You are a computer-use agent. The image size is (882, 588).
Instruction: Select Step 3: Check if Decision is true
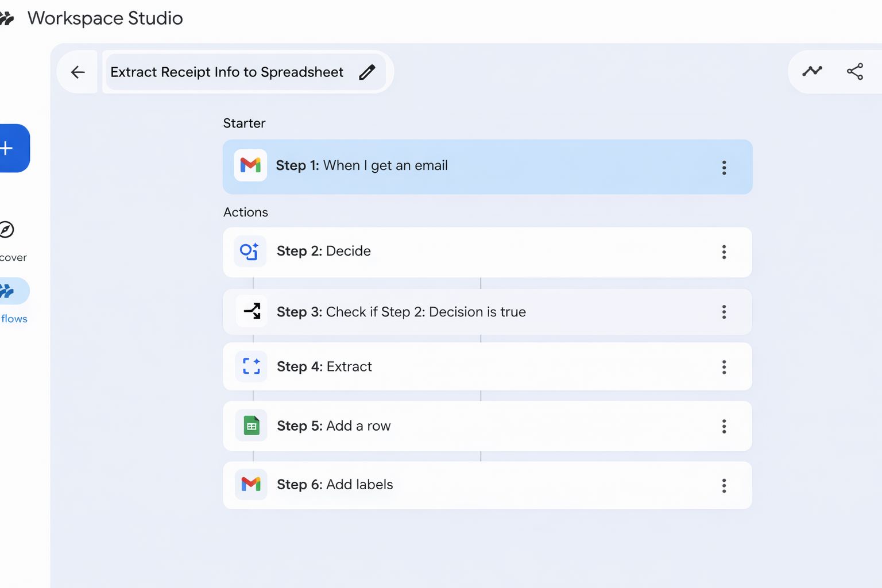pos(401,312)
